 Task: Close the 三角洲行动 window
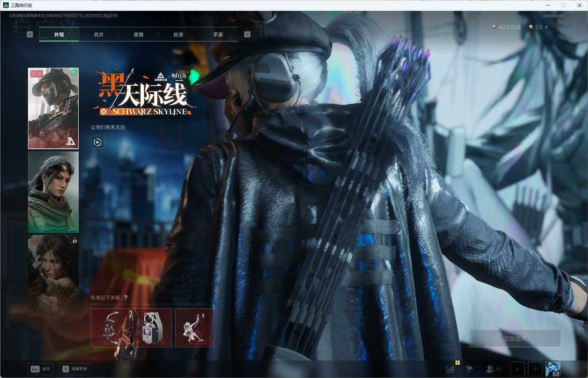(x=580, y=5)
